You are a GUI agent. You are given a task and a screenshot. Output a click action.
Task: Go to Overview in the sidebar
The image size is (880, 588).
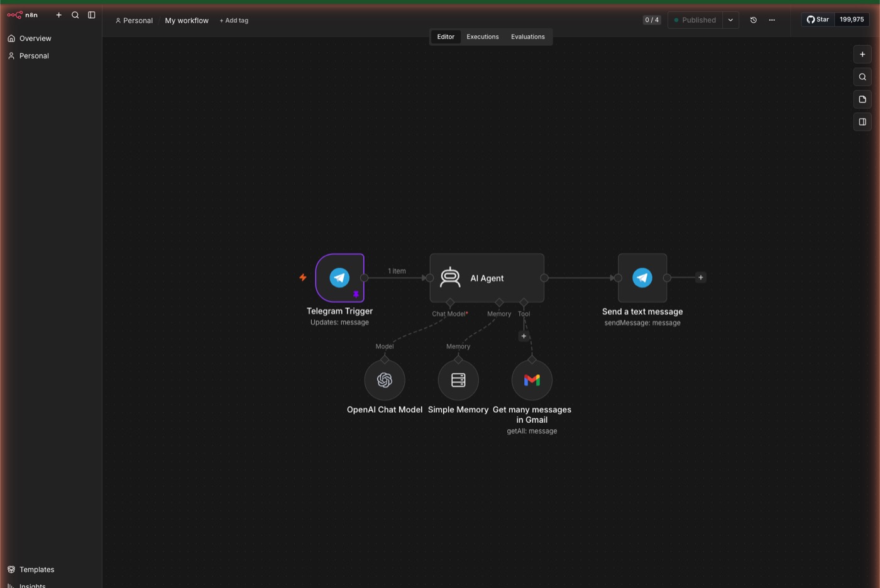[x=51, y=38]
